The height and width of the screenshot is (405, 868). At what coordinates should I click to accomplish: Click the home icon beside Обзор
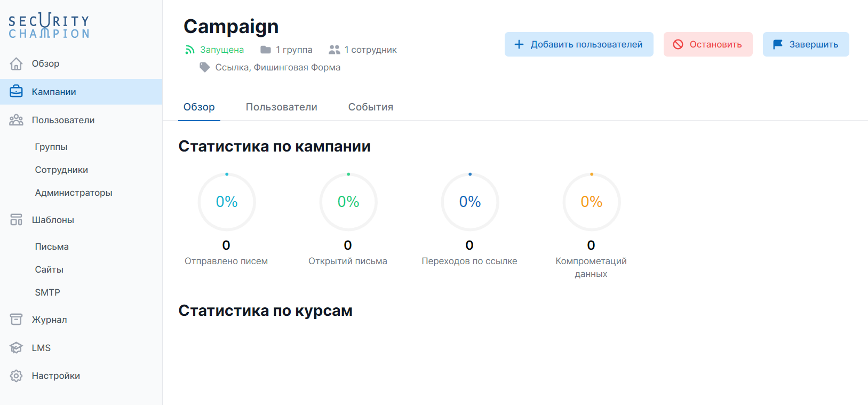tap(17, 63)
